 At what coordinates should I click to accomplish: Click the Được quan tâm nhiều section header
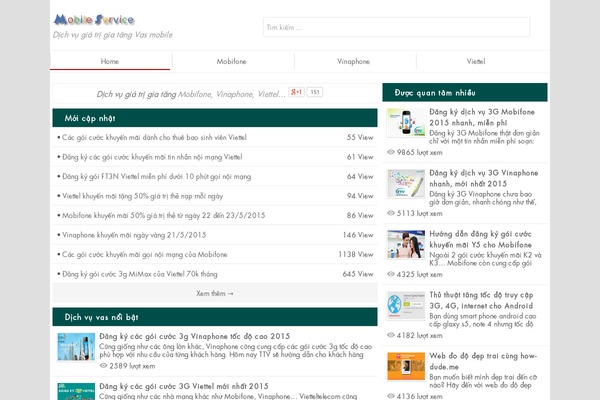click(x=465, y=92)
